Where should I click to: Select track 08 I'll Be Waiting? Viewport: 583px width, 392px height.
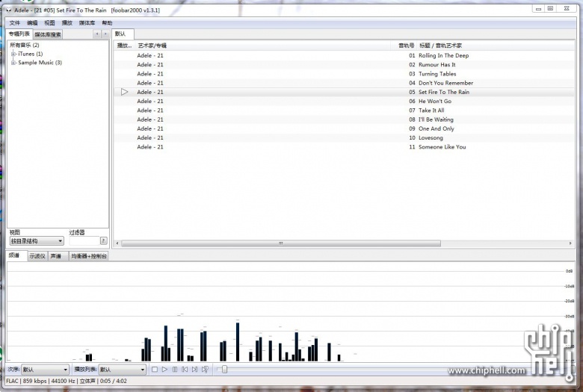(344, 119)
